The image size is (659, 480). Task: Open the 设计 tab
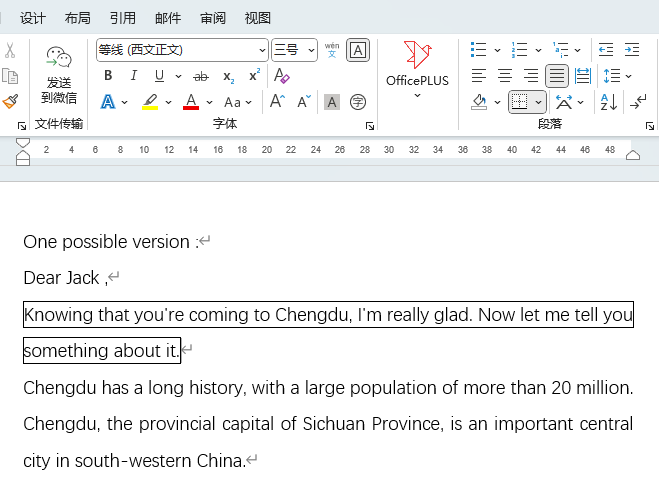click(x=33, y=18)
